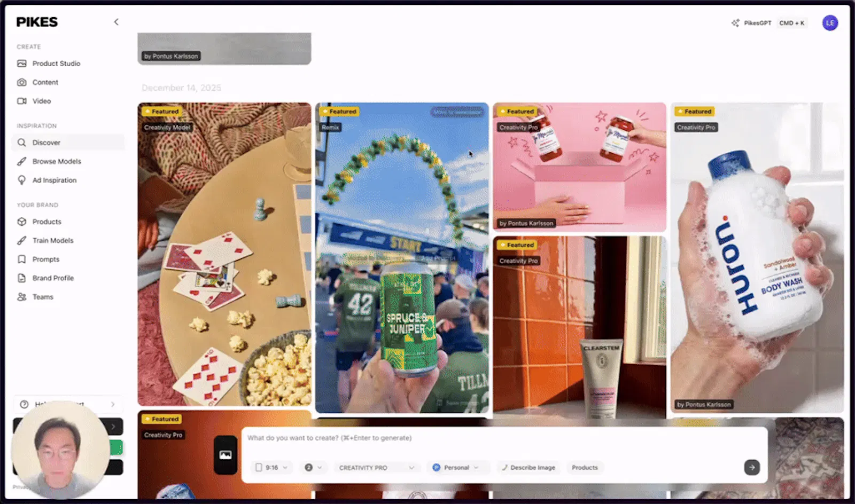The image size is (855, 504).
Task: Click the Featured badge on the Huron image
Action: [695, 112]
